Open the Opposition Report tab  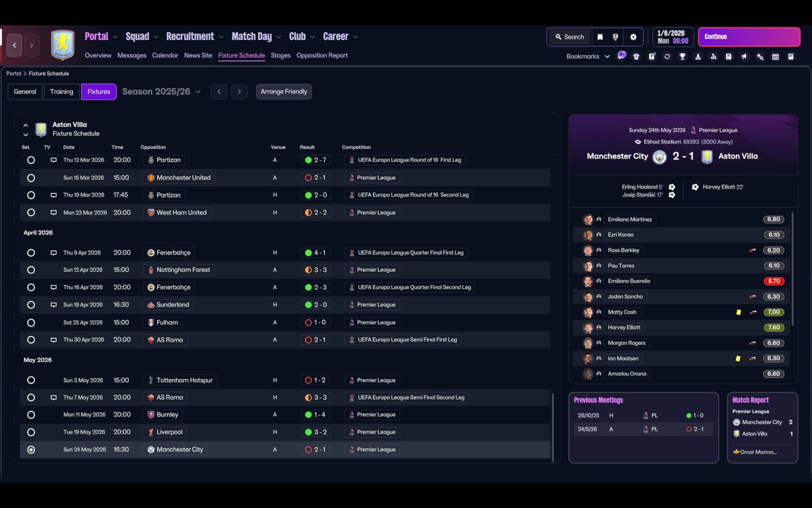[x=322, y=55]
